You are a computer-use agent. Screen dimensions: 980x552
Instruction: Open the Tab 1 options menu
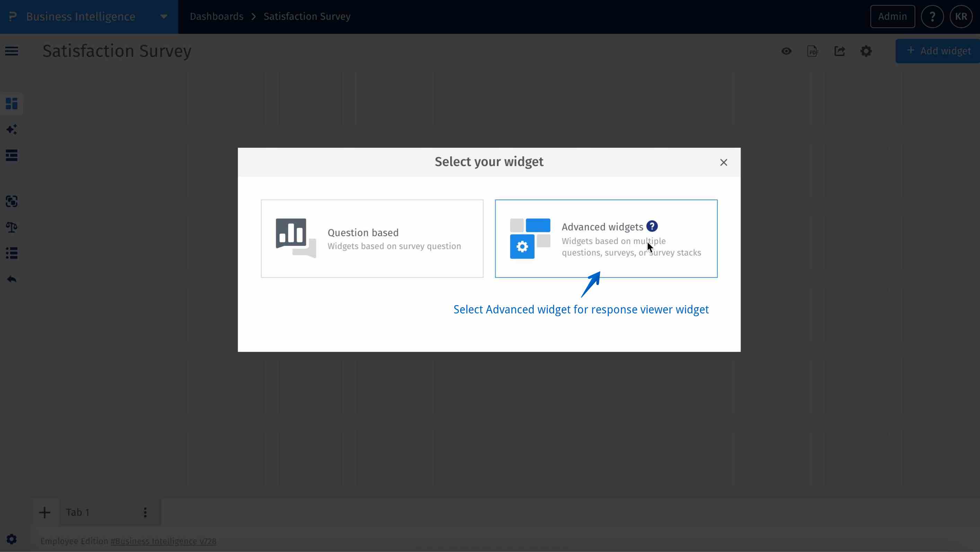(x=145, y=512)
